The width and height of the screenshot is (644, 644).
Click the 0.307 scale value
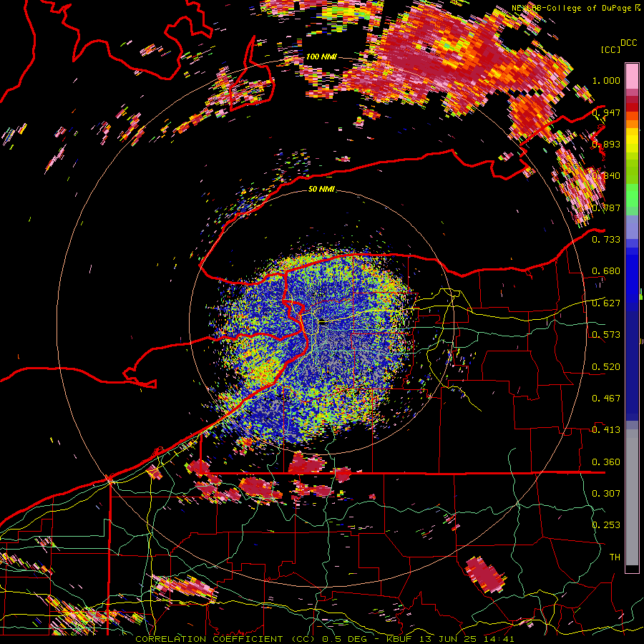coord(606,494)
